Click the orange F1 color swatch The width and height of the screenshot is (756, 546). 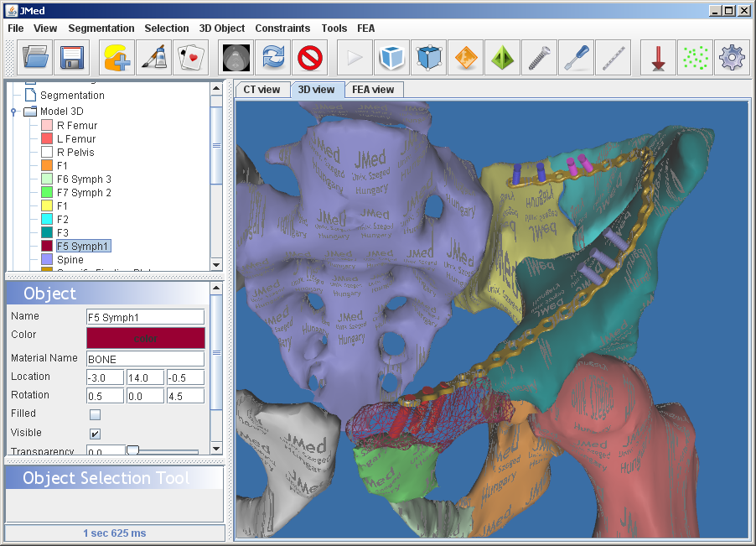47,165
